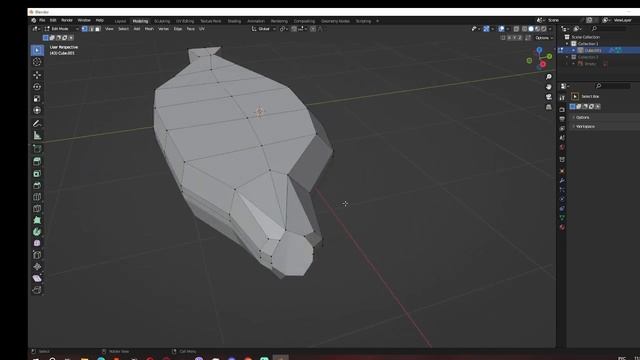Select the Shear tool

click(x=37, y=278)
